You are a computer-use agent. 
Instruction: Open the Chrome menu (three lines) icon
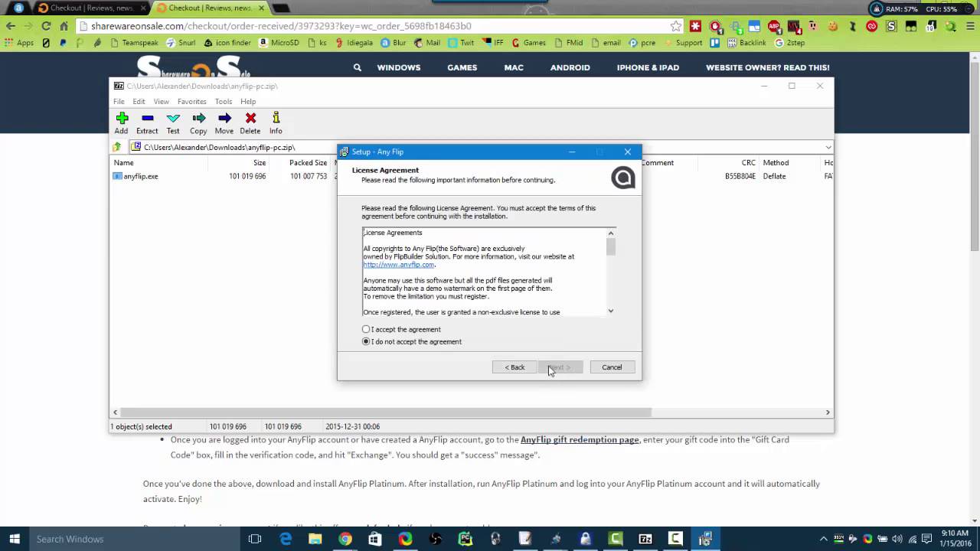point(969,26)
